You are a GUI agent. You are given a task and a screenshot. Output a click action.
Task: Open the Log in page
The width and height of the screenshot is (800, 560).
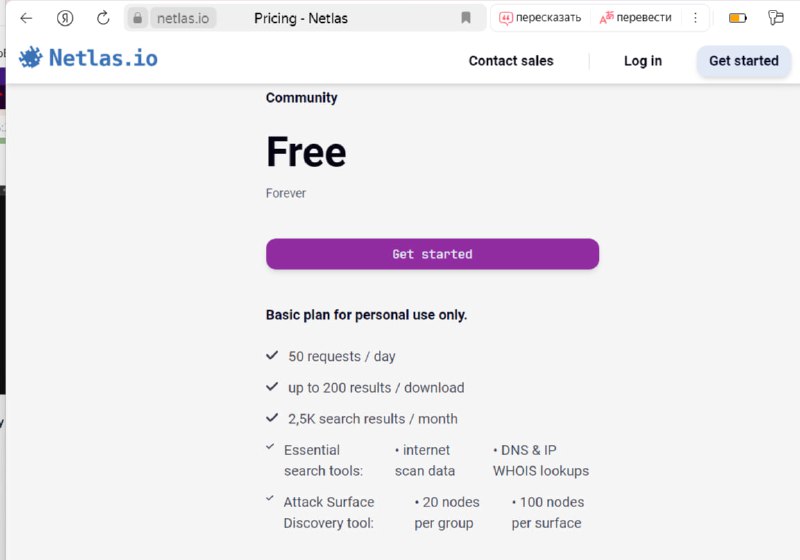[643, 61]
